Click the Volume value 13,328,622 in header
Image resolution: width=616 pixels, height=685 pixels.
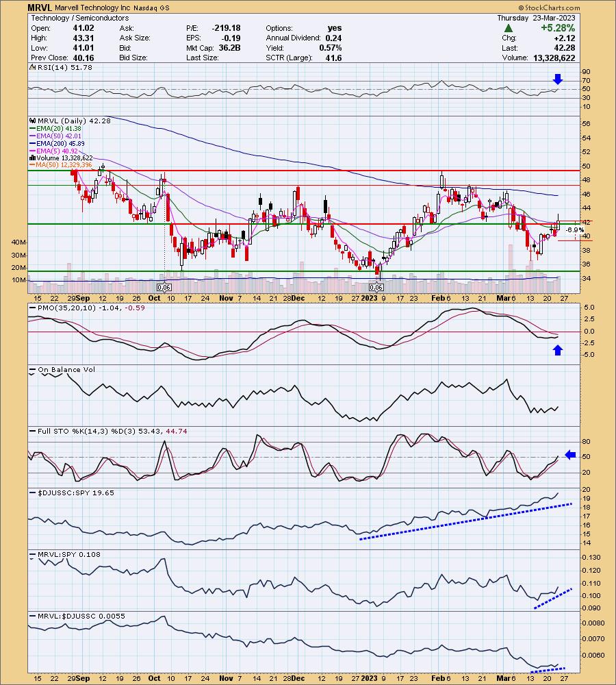tap(554, 58)
